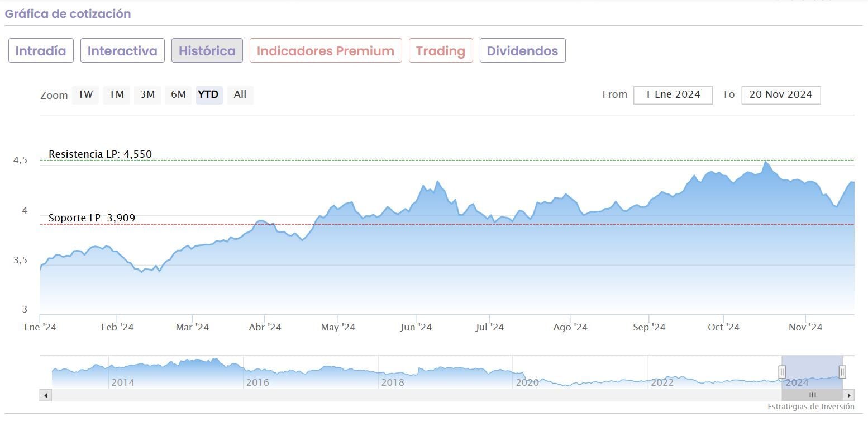Click the To date input field

pyautogui.click(x=780, y=94)
